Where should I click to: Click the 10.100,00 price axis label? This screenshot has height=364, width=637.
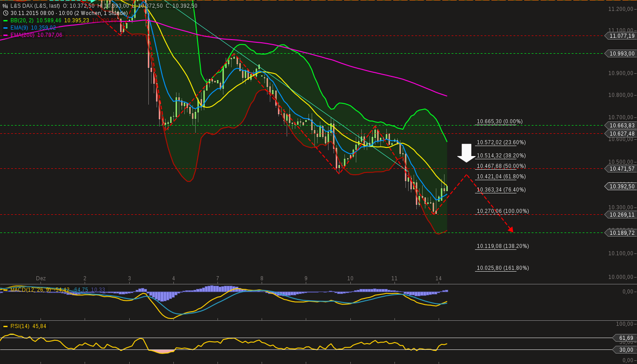pos(621,253)
